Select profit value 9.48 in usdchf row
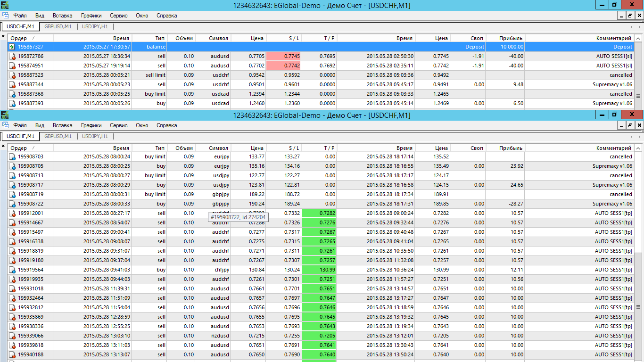The image size is (644, 362). pos(518,84)
